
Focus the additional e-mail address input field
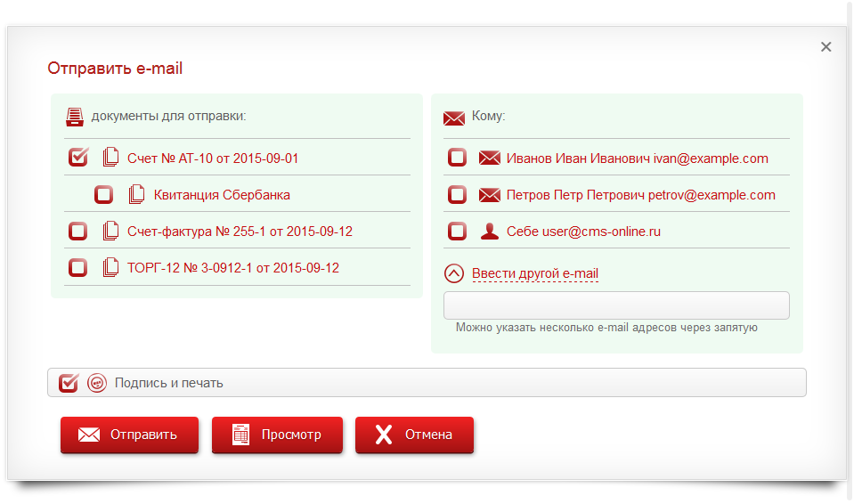[x=616, y=305]
